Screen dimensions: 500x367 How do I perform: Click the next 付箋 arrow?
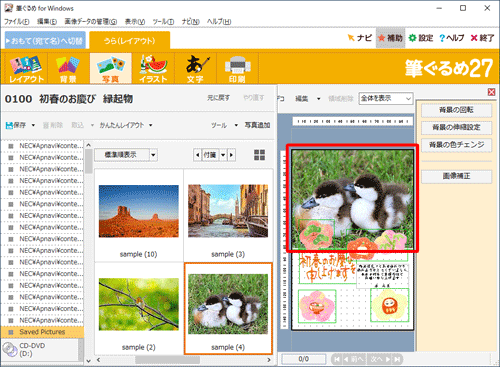click(232, 155)
